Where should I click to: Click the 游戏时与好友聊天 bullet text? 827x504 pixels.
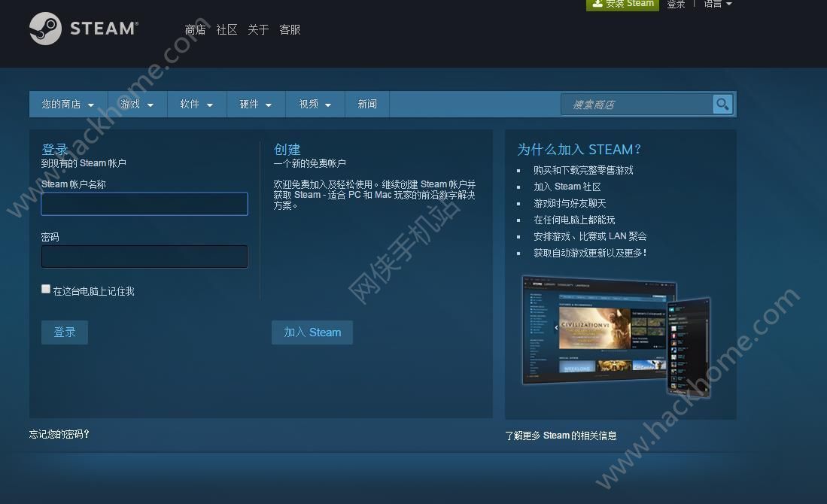pos(570,204)
